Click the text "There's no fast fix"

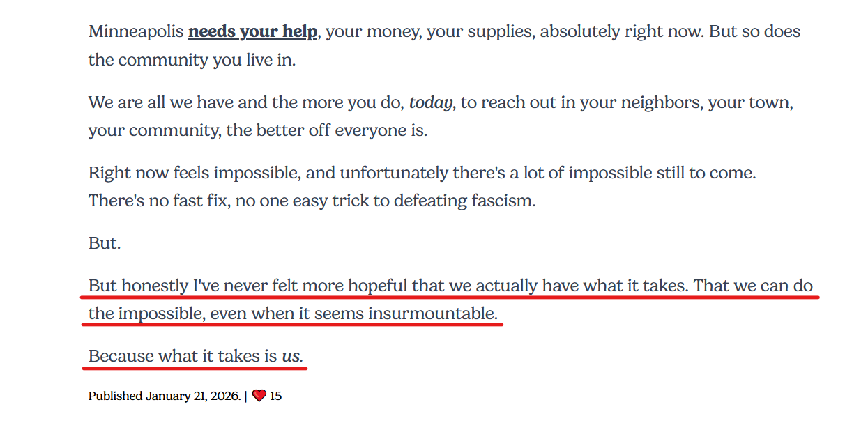[x=158, y=201]
